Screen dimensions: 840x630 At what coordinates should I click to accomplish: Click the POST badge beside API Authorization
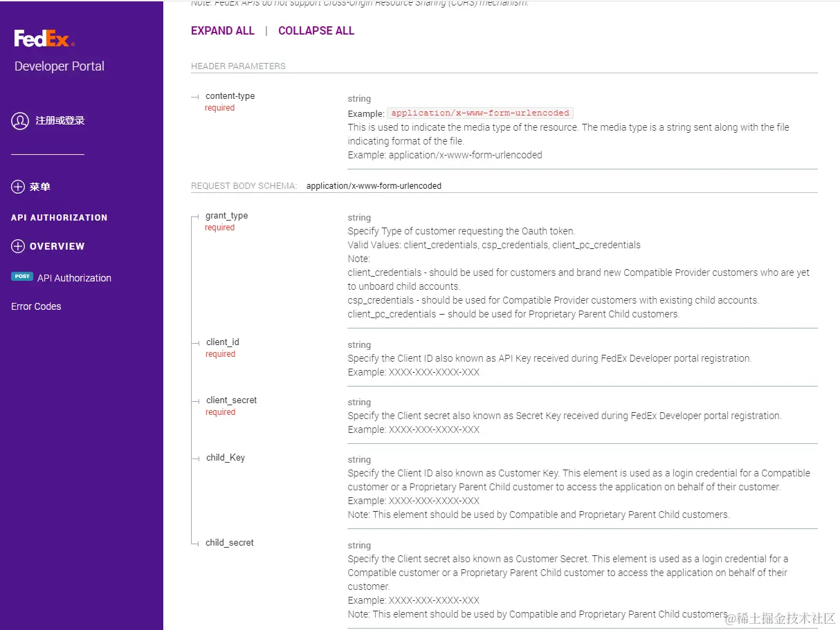point(22,277)
